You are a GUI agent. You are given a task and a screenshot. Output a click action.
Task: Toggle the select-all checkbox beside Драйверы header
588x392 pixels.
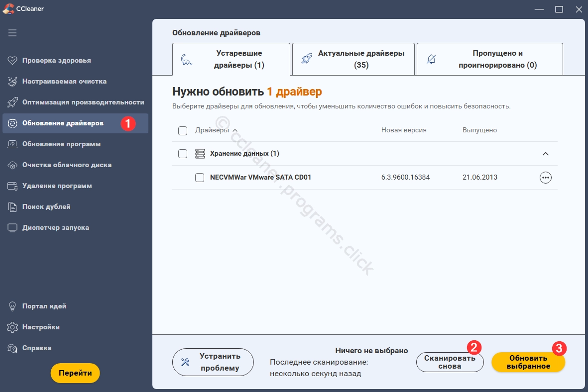pyautogui.click(x=183, y=131)
